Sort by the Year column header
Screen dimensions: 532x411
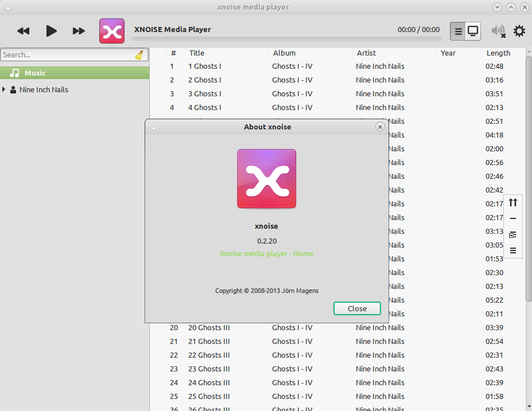tap(448, 53)
